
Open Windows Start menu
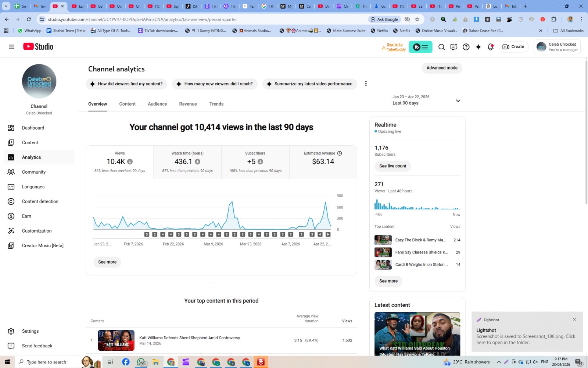tap(7, 362)
